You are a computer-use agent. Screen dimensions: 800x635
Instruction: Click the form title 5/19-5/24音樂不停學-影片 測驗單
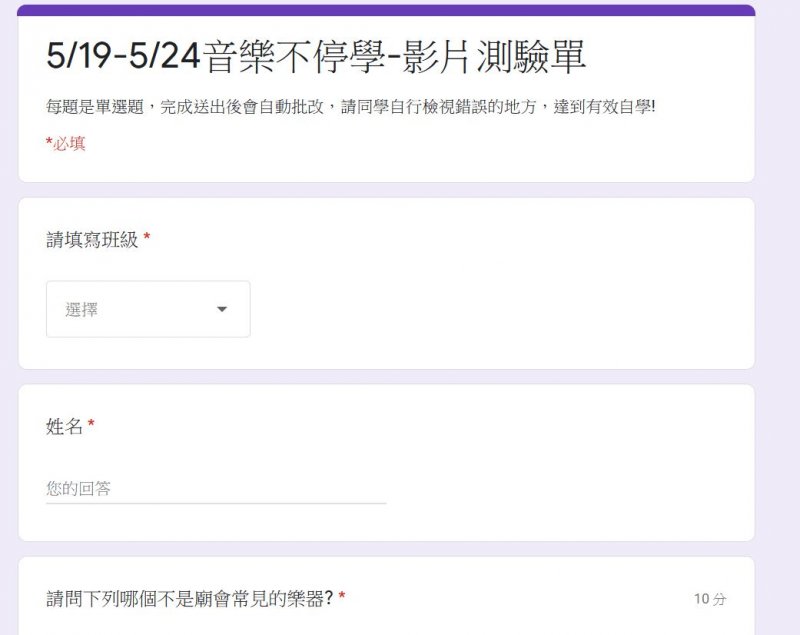(x=316, y=57)
